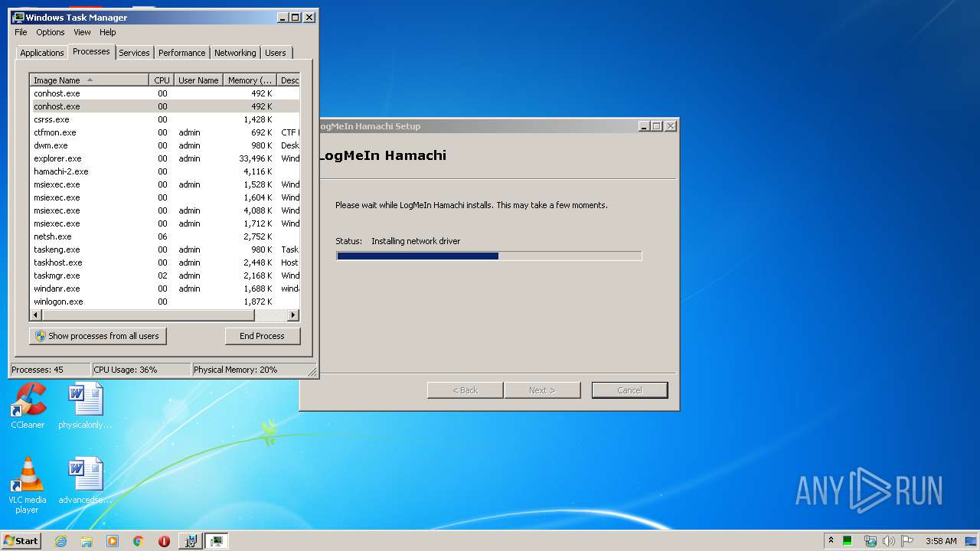
Task: Click process list horizontal scrollbar right arrow
Action: pos(292,315)
